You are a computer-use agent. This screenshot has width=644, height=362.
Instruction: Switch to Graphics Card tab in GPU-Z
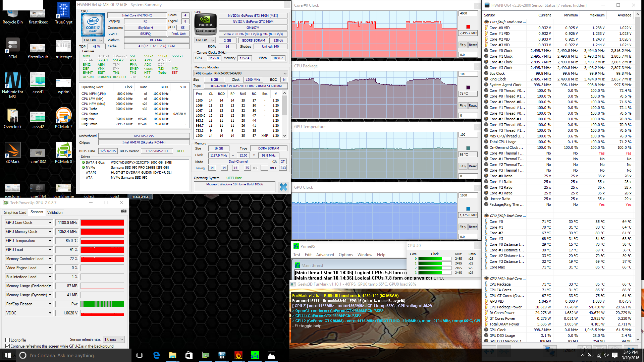[15, 213]
